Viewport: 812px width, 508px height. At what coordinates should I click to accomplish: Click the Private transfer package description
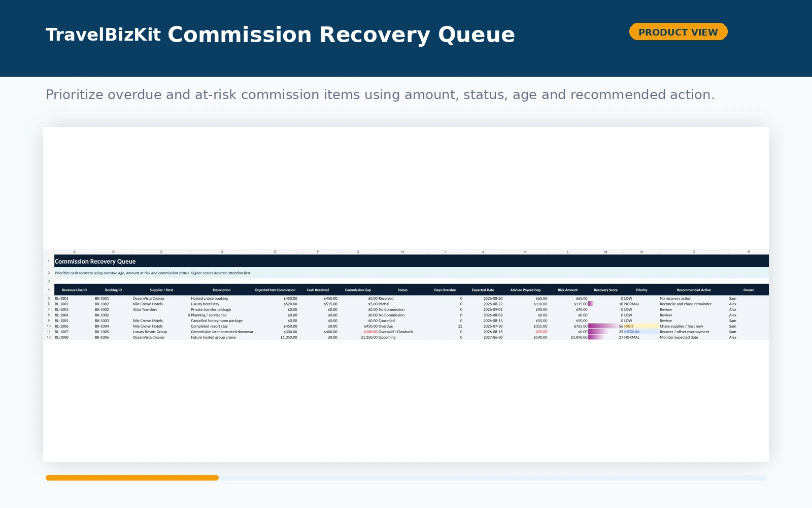222,309
